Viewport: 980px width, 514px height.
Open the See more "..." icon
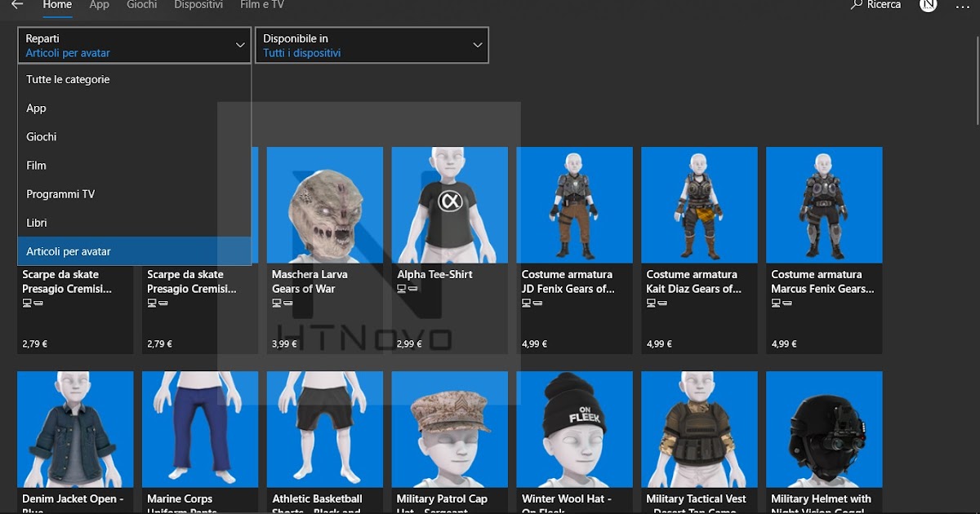coord(962,6)
